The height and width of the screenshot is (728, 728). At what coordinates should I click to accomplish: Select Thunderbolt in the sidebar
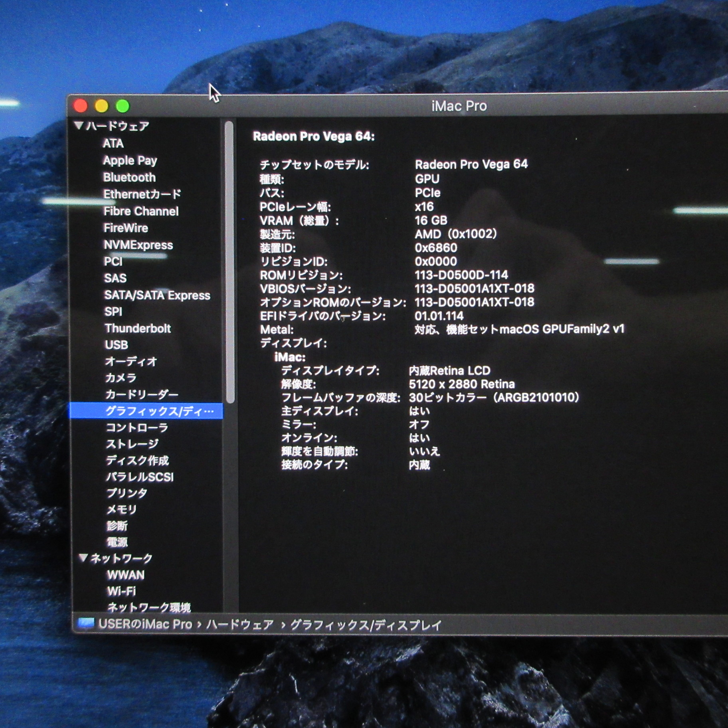(x=137, y=328)
